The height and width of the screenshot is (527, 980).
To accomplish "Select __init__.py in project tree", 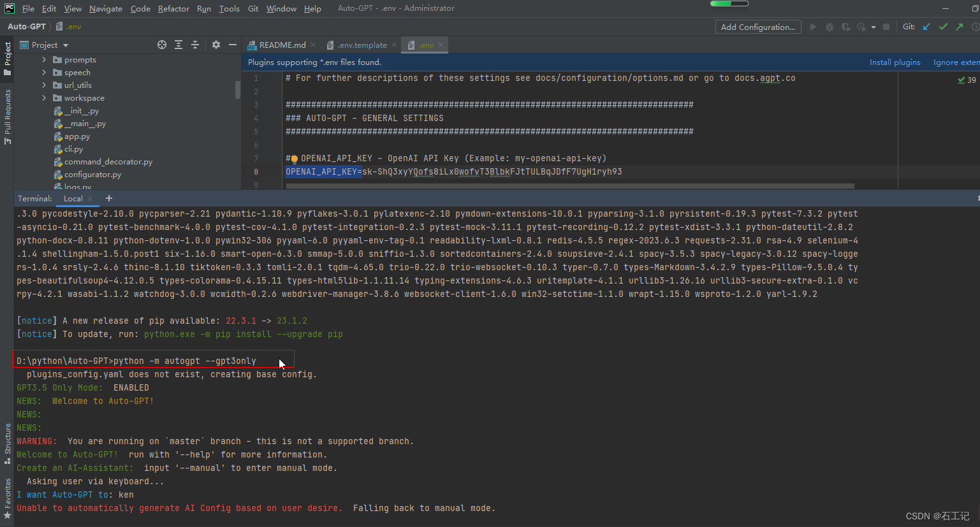I will (77, 111).
